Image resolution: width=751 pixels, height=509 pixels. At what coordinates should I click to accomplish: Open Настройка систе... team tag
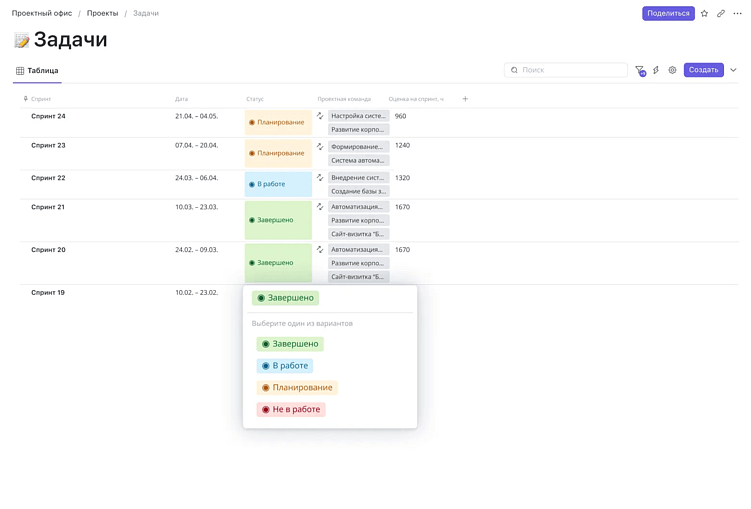359,116
